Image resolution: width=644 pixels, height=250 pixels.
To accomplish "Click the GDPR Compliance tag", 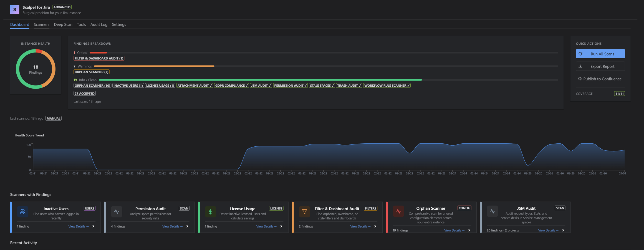I will tap(232, 86).
